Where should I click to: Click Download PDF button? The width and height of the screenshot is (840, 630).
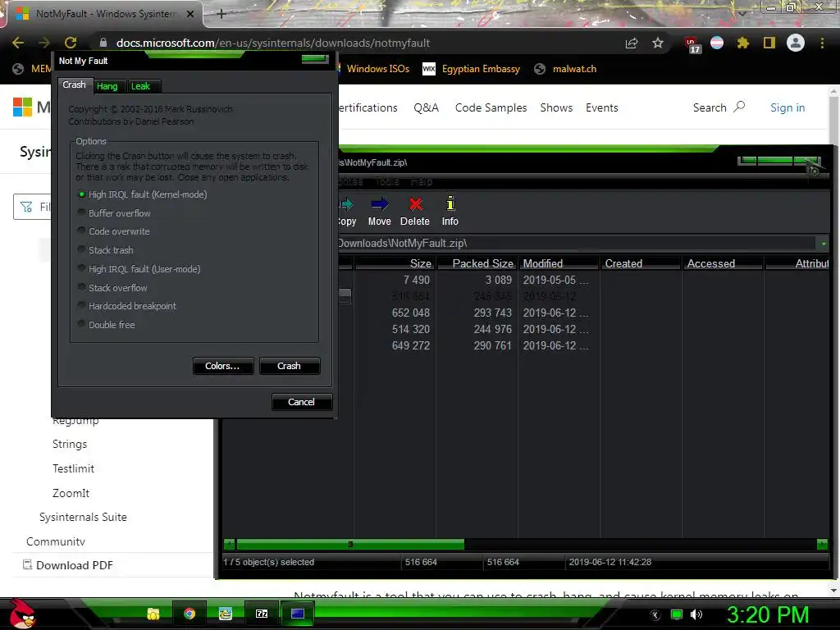click(68, 565)
